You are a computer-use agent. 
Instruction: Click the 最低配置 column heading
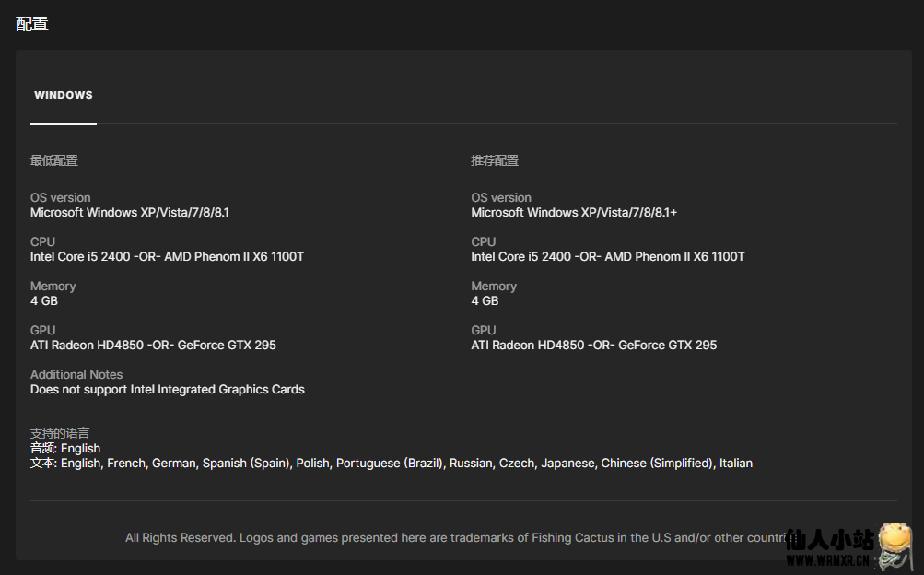tap(53, 160)
